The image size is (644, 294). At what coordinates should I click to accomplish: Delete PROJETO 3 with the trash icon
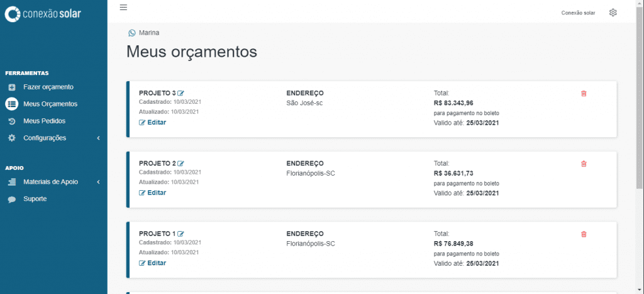coord(584,94)
